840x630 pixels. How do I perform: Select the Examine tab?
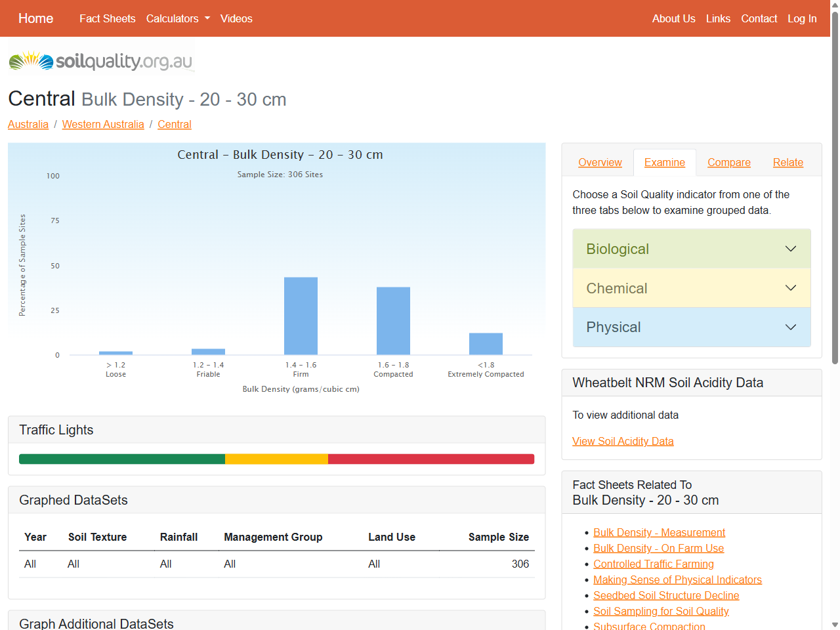[664, 162]
